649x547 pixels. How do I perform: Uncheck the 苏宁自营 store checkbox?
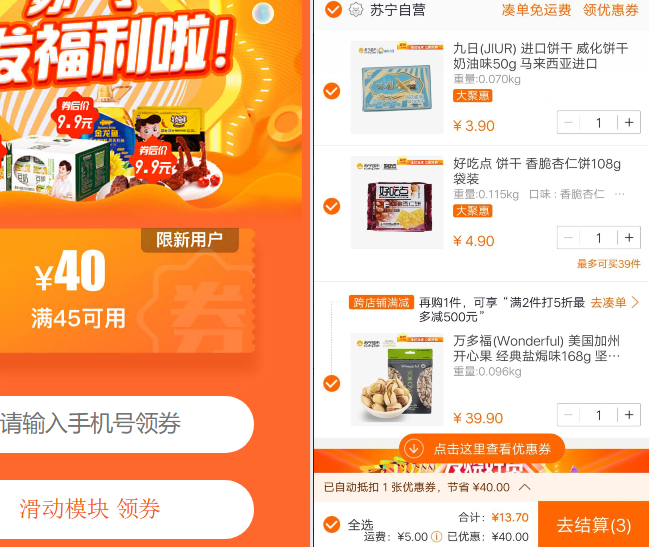point(333,10)
